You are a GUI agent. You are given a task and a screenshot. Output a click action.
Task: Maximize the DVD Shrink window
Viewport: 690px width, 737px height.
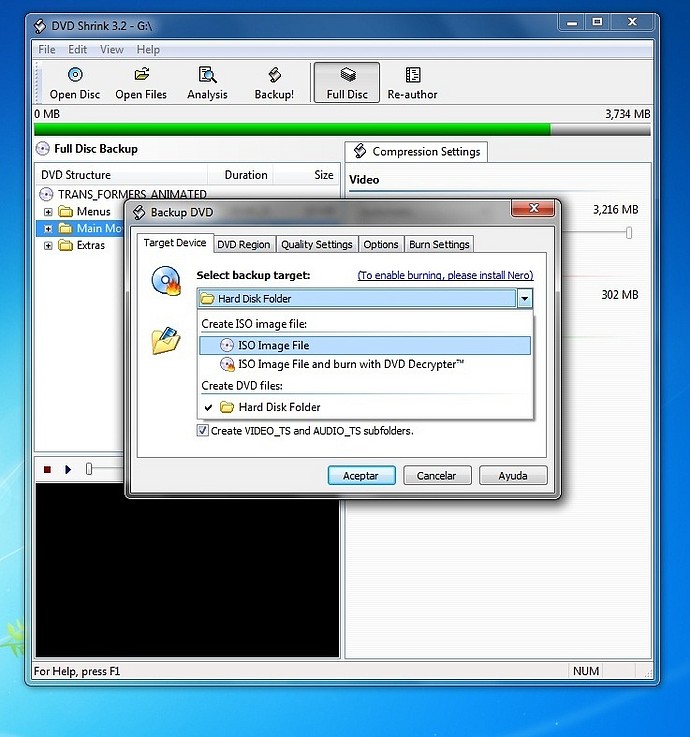(597, 23)
